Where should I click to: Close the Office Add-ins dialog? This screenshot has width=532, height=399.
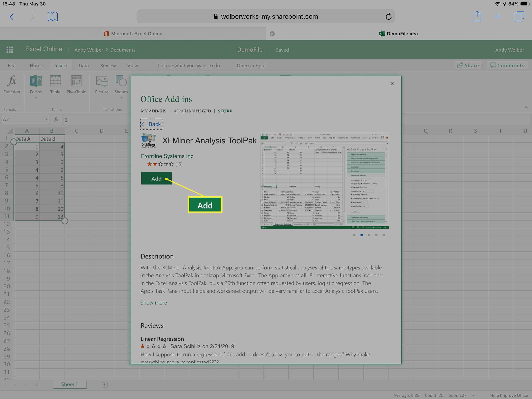point(392,84)
